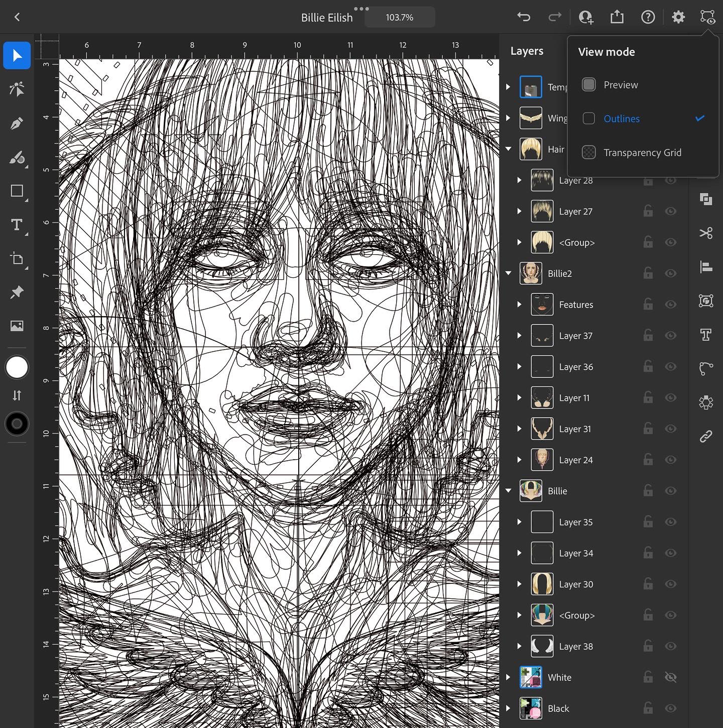Open the Share export icon

point(617,17)
